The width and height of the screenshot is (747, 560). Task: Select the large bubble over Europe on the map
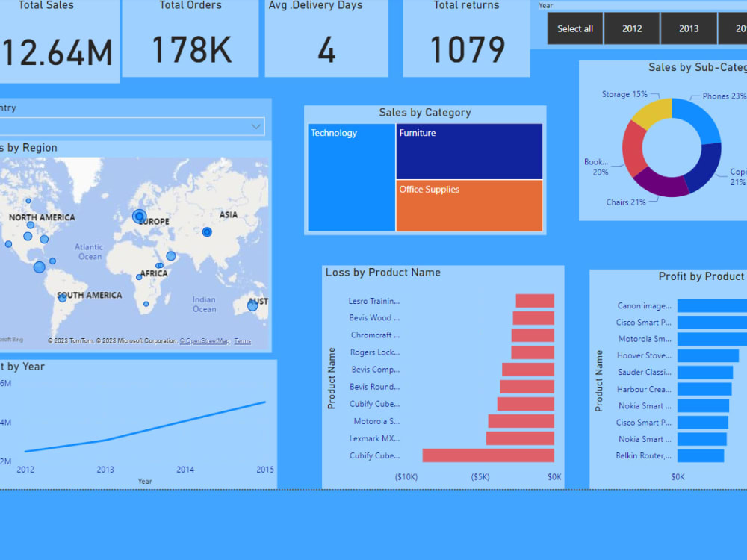[139, 217]
